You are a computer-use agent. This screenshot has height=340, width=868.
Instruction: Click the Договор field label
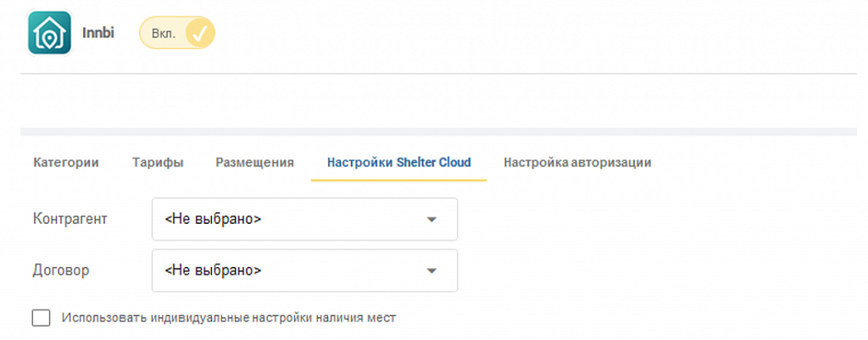(x=61, y=270)
